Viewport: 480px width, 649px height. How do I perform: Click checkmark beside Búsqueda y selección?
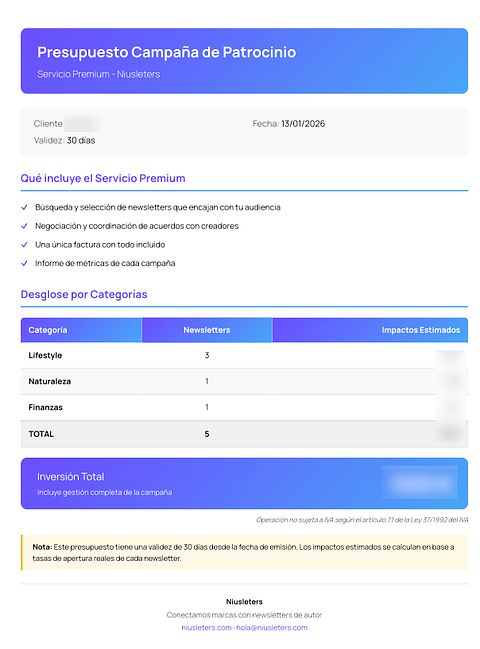click(24, 207)
